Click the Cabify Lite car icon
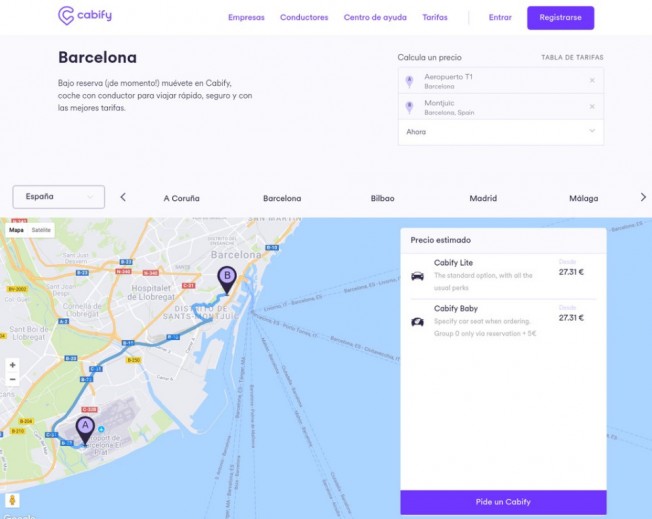The height and width of the screenshot is (519, 652). click(417, 276)
